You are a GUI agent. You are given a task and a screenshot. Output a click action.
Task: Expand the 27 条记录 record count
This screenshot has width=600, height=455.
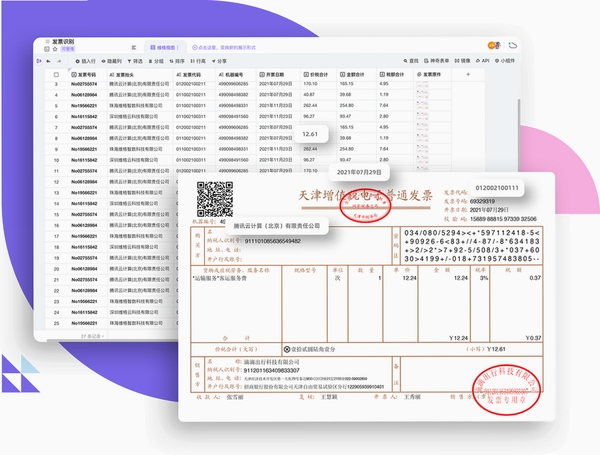point(92,336)
